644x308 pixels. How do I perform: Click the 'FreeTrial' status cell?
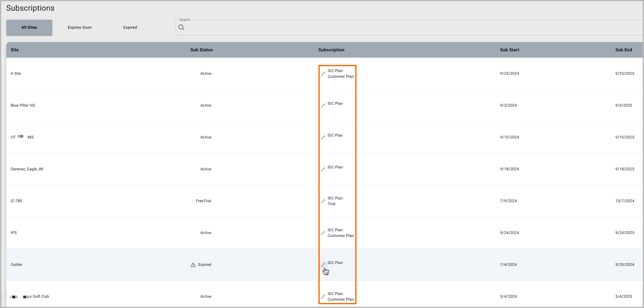204,201
